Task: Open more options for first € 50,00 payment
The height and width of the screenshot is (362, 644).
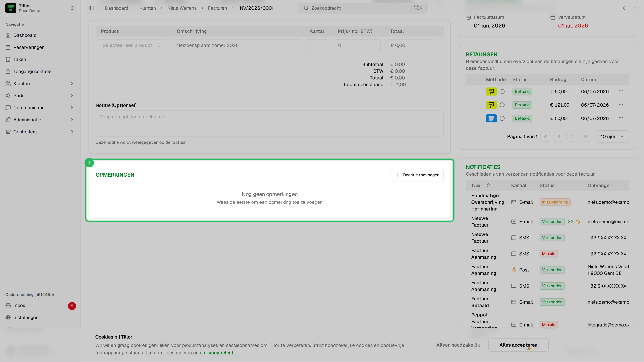Action: (621, 91)
